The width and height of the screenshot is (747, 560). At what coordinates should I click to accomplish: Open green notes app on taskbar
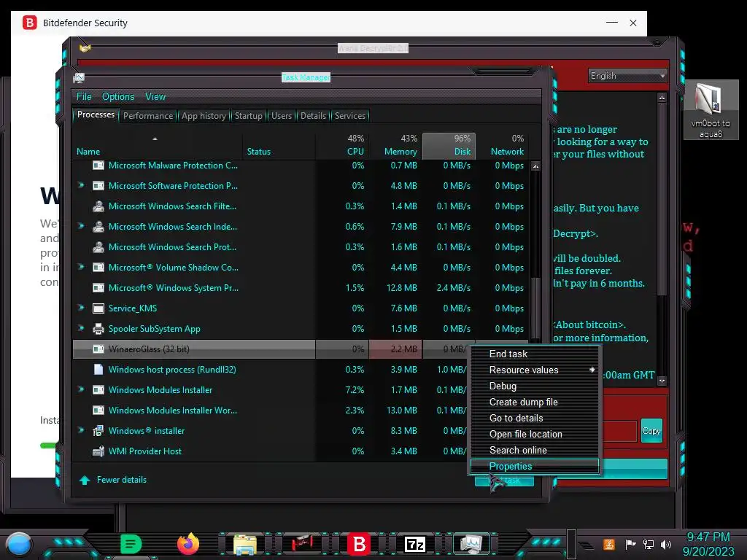131,544
